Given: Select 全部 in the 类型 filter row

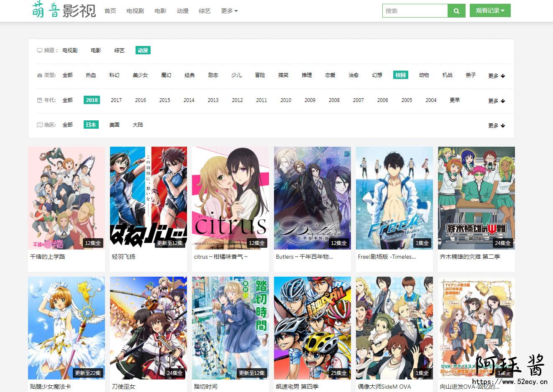Looking at the screenshot, I should coord(67,75).
